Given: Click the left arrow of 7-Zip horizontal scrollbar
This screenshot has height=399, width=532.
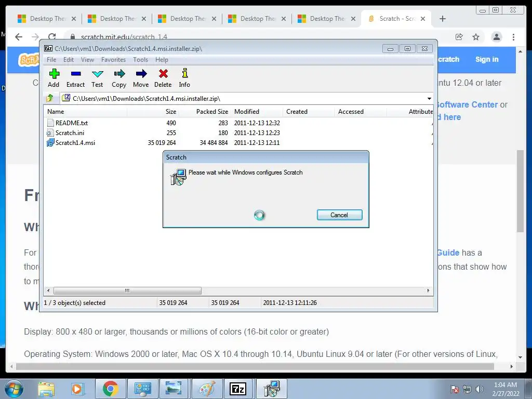Looking at the screenshot, I should coord(48,290).
